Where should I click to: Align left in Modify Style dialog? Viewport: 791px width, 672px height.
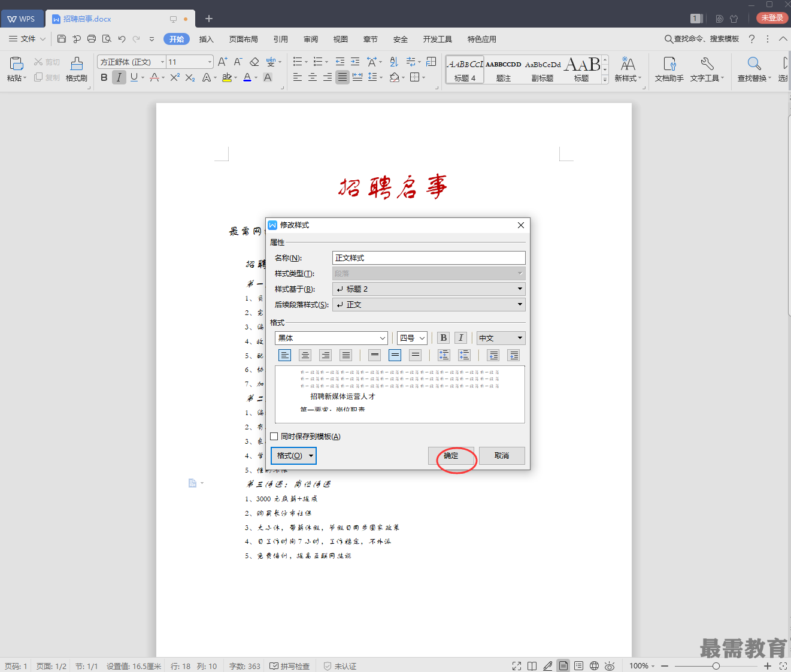click(x=285, y=355)
